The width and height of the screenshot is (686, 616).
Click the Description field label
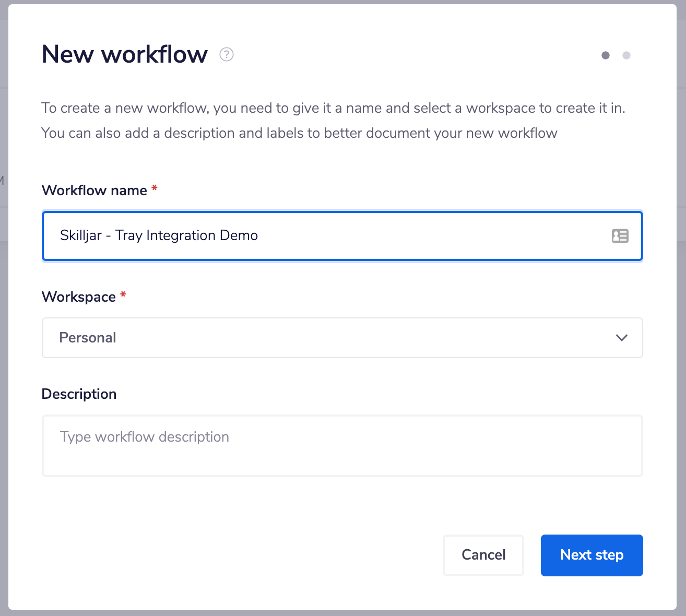click(x=79, y=394)
